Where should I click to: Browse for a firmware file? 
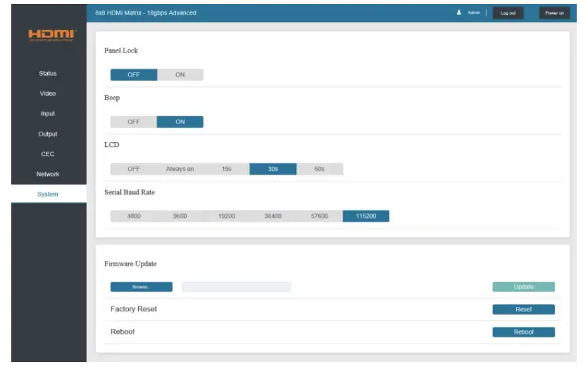[142, 287]
